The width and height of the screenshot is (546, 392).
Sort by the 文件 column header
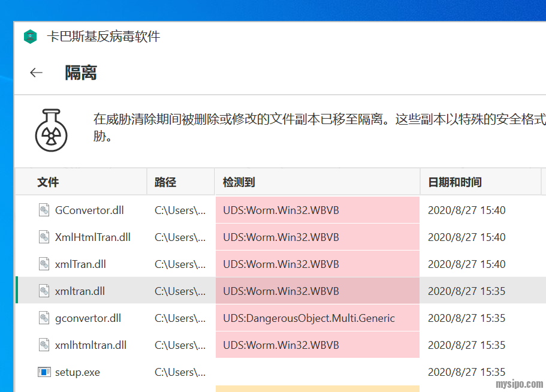49,182
